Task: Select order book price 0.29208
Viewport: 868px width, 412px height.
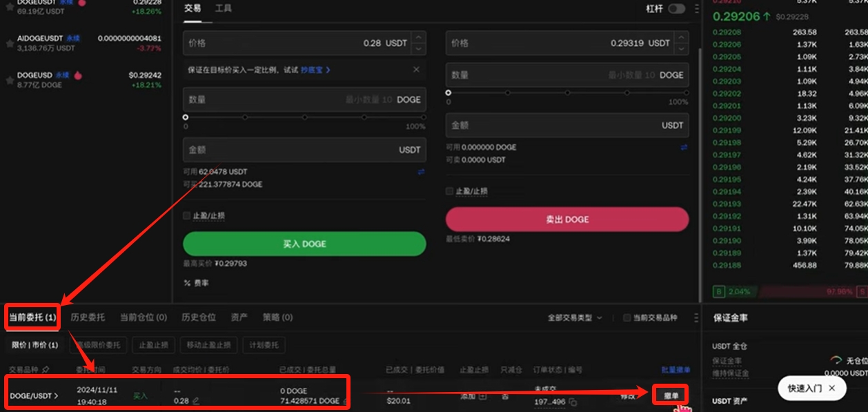Action: tap(727, 32)
